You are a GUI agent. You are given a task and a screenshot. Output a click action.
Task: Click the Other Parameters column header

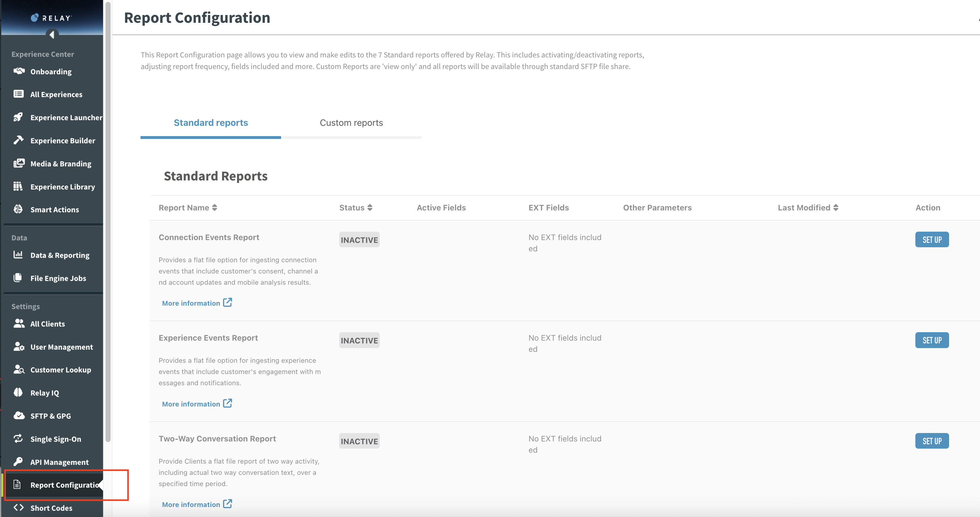pos(657,208)
